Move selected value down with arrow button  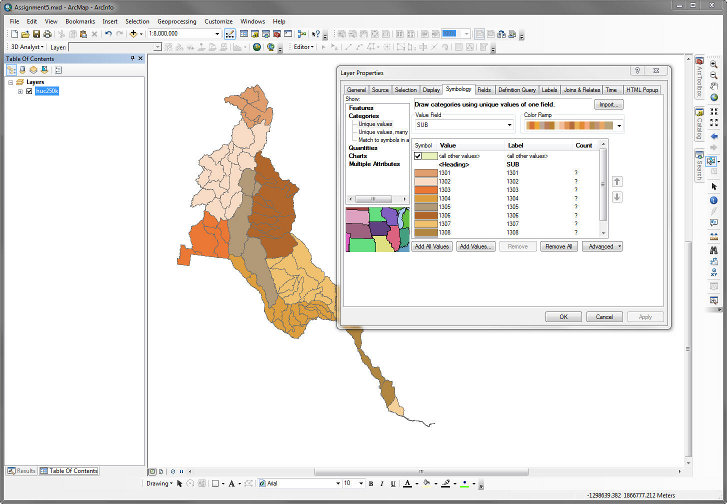click(x=617, y=197)
